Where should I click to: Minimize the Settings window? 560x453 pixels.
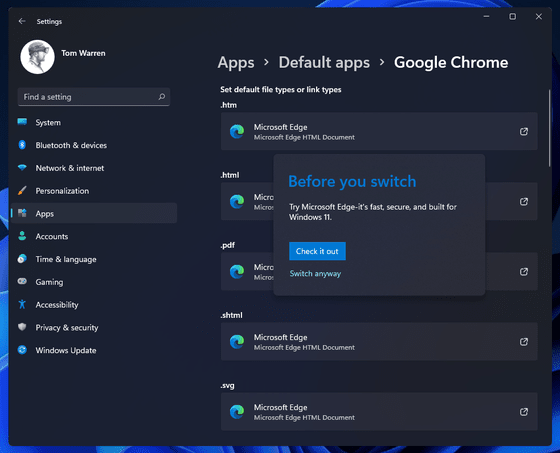pos(486,16)
